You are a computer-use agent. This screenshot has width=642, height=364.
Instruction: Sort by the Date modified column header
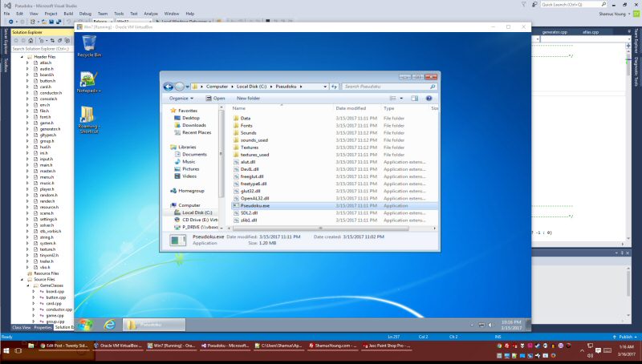(351, 108)
